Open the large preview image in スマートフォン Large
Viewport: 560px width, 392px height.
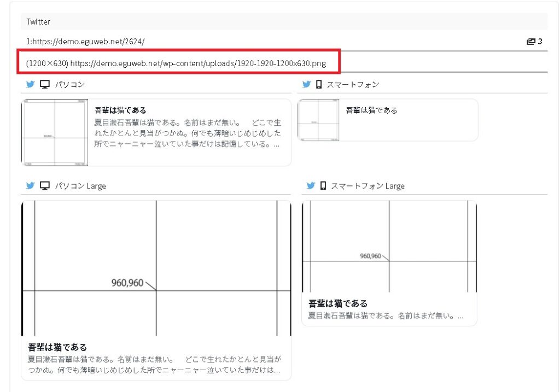[389, 246]
